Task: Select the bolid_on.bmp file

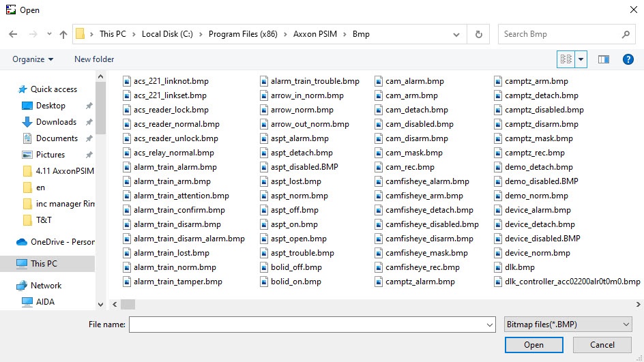Action: tap(295, 282)
